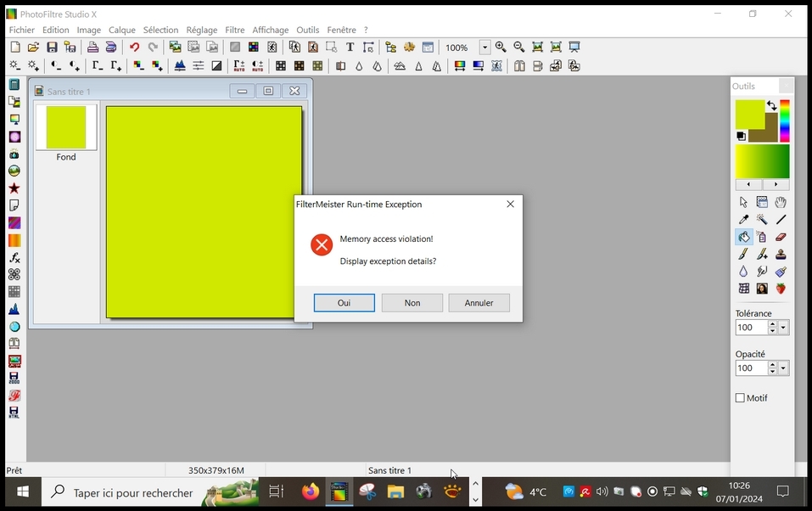Zoom out with the magnifier minus icon

(519, 48)
